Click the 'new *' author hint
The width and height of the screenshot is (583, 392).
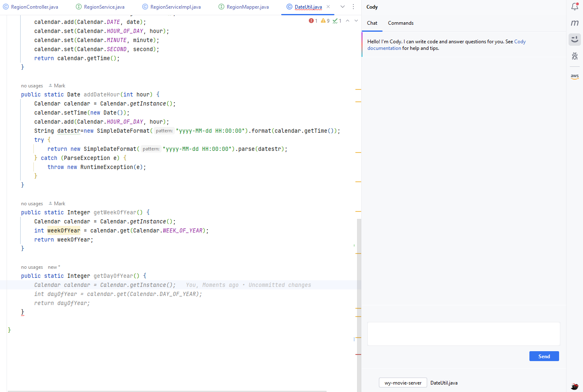54,267
